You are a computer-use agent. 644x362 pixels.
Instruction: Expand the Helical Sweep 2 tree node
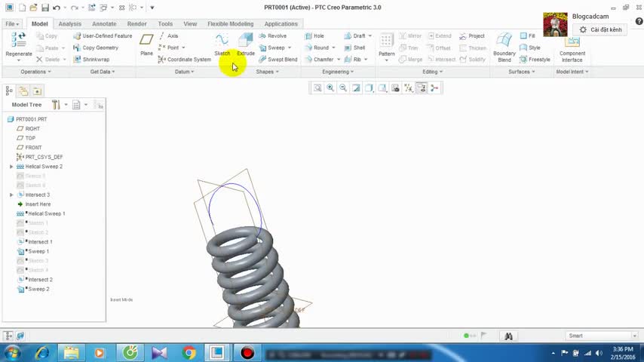[11, 167]
